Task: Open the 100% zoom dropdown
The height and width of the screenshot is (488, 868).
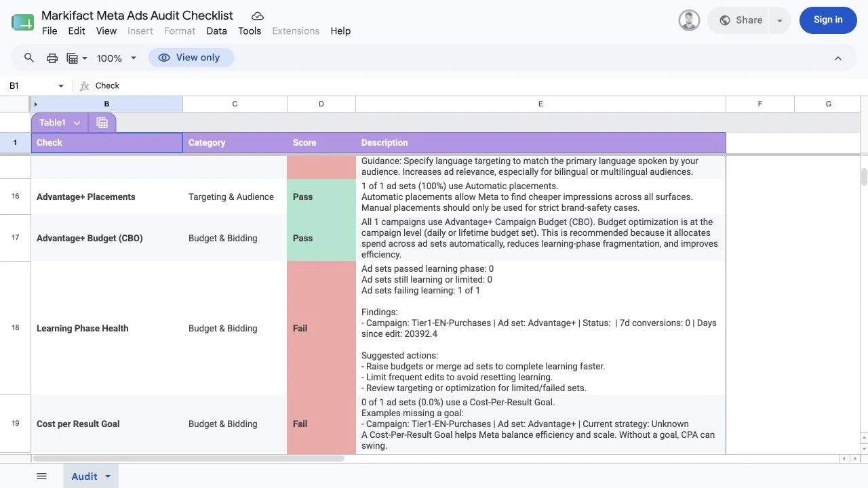Action: pyautogui.click(x=117, y=58)
